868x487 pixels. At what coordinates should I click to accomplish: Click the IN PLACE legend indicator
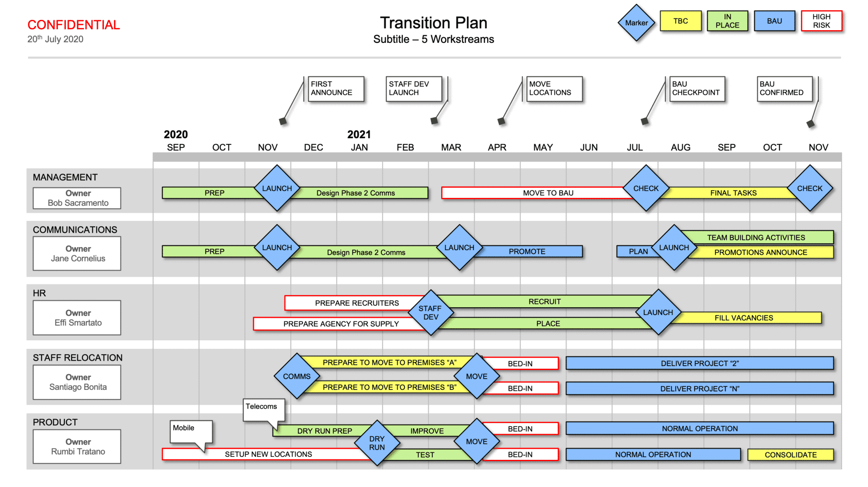pos(727,22)
